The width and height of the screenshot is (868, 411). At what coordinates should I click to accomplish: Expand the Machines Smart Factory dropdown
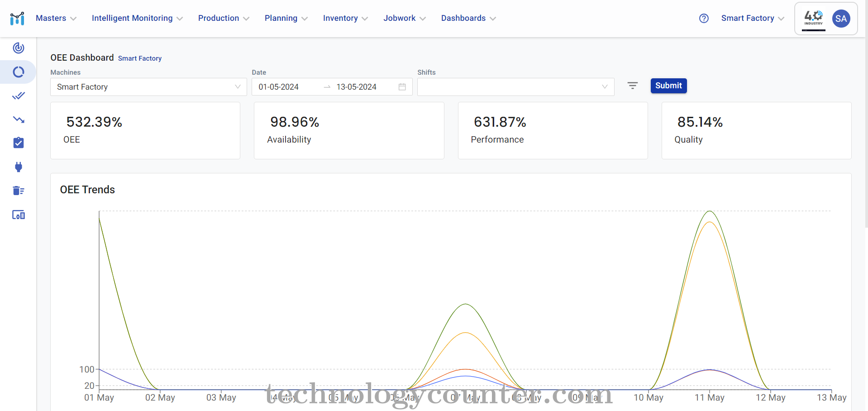148,87
